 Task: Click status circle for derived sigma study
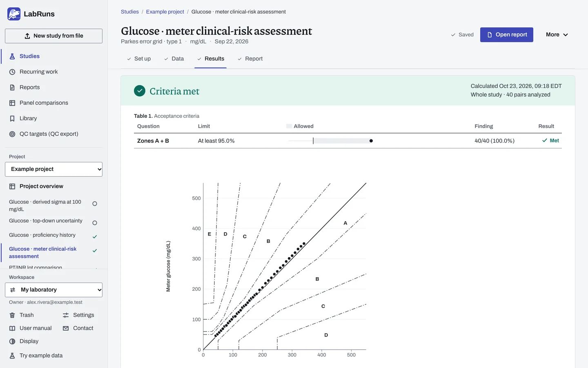[x=95, y=204]
